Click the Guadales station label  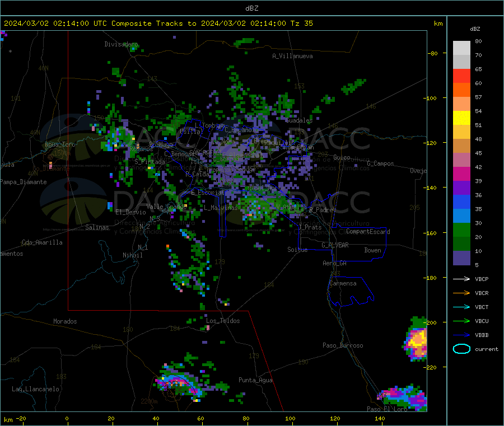tap(299, 120)
